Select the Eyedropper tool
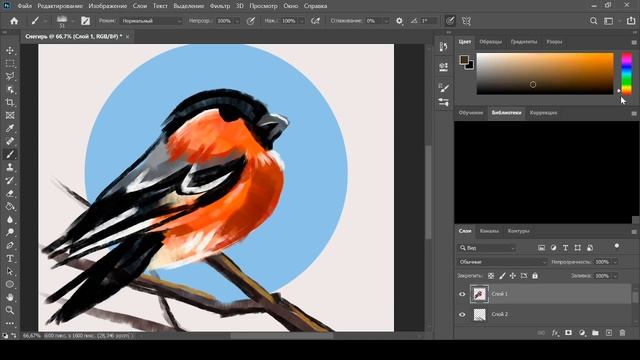Image resolution: width=640 pixels, height=360 pixels. 10,128
